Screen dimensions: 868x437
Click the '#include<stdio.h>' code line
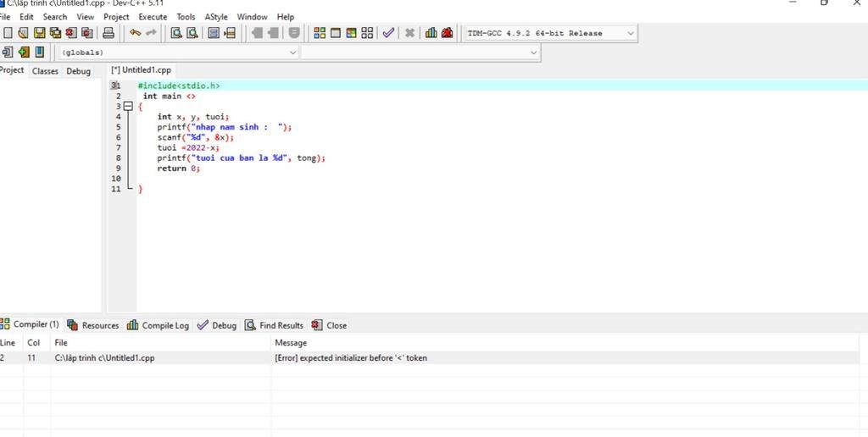pos(179,86)
